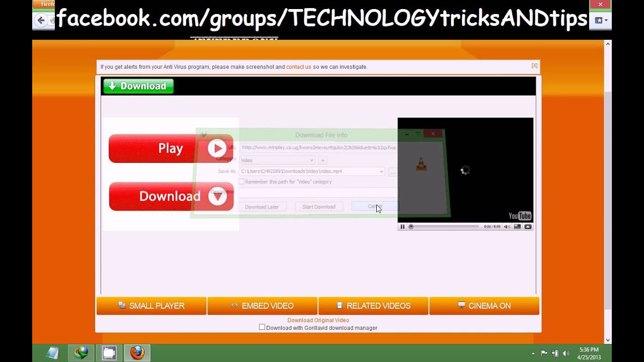Click the page scrollbar up arrow
Viewport: 644px width, 362px height.
(x=607, y=44)
